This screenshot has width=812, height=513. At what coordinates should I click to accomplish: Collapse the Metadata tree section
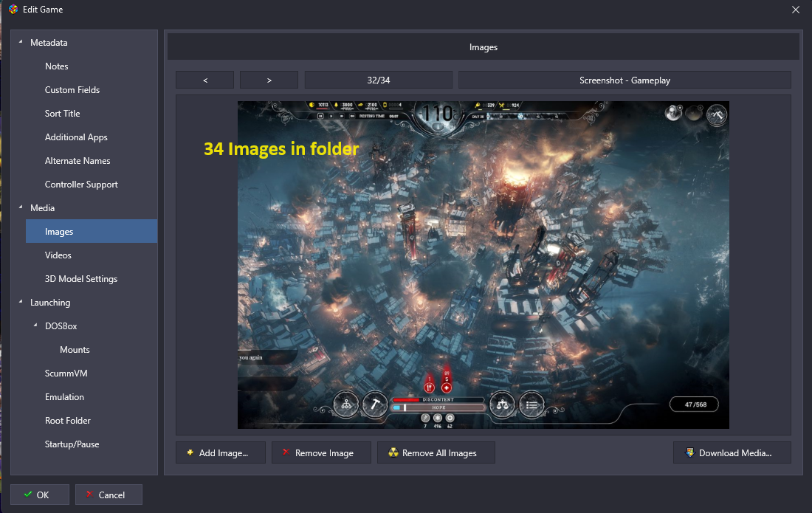[x=21, y=42]
